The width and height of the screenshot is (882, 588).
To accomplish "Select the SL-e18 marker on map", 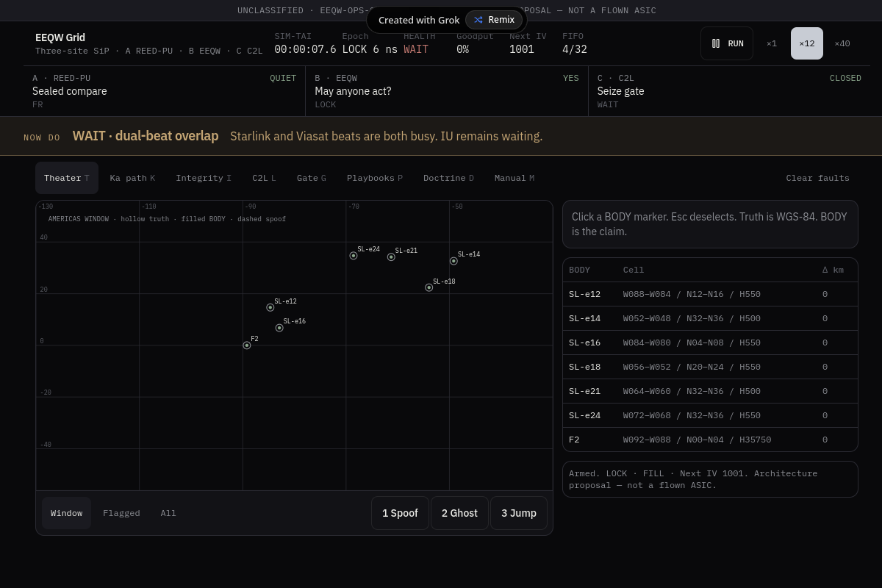I will [x=429, y=287].
